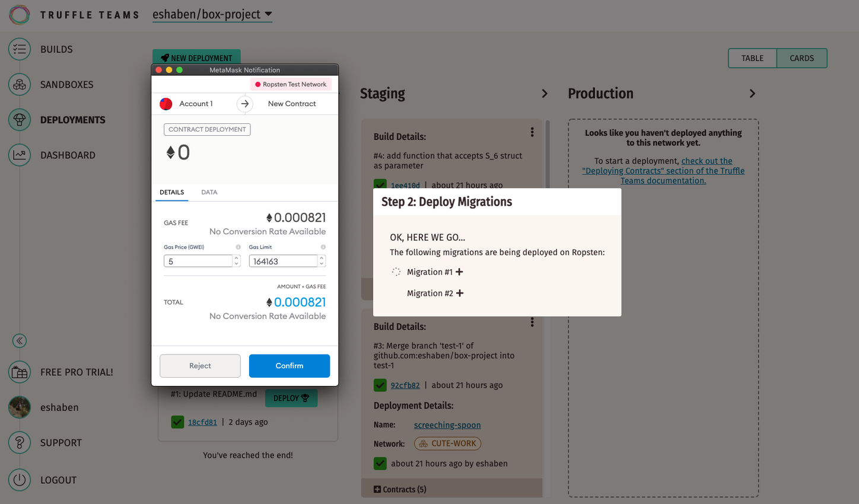Expand Migration #2 details
859x504 pixels.
tap(460, 293)
